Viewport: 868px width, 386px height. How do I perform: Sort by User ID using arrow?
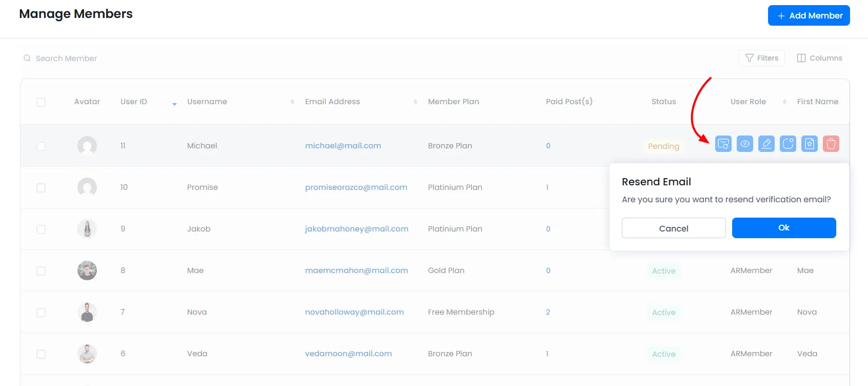pyautogui.click(x=174, y=103)
